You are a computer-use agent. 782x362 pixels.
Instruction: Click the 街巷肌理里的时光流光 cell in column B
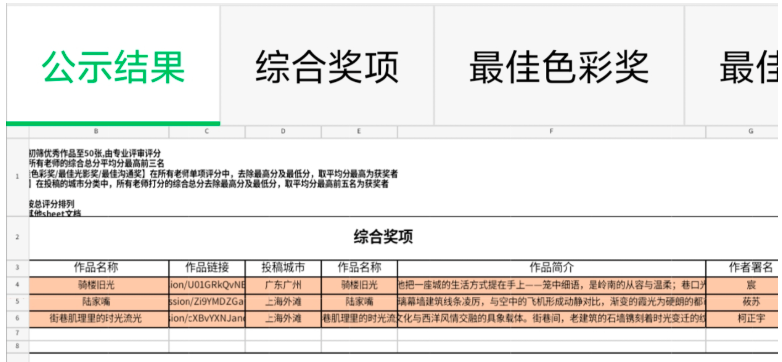pos(99,319)
